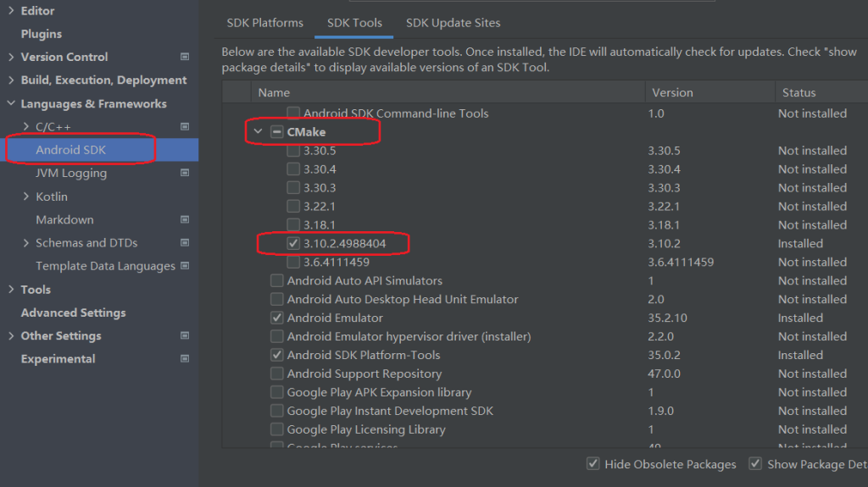
Task: Click the project-level icon next to C/C++
Action: [185, 127]
